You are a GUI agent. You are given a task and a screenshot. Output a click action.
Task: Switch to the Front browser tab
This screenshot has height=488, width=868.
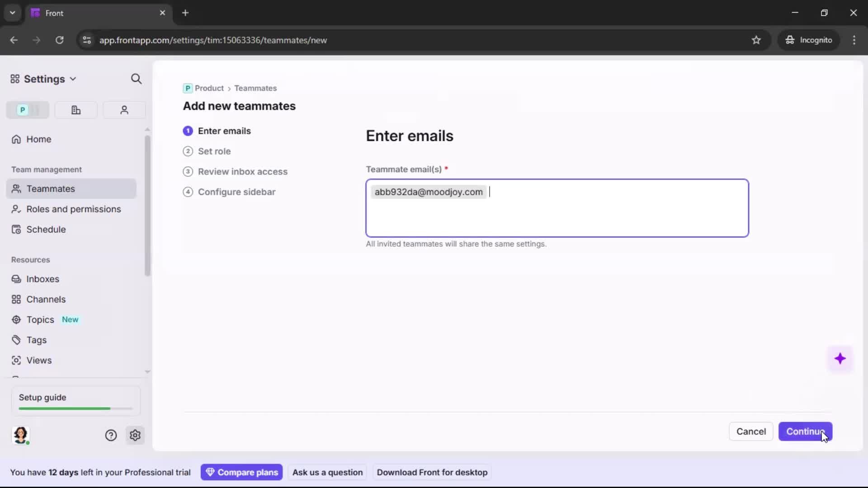(81, 13)
